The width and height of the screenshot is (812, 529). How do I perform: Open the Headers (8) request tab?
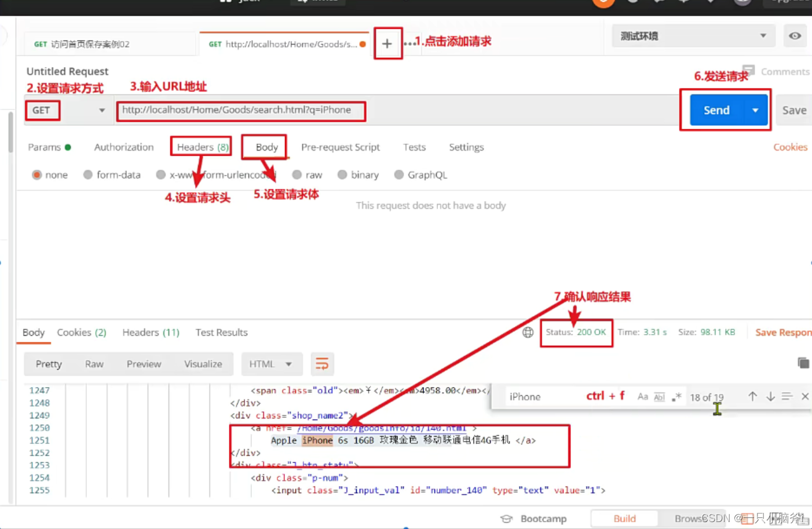tap(203, 147)
